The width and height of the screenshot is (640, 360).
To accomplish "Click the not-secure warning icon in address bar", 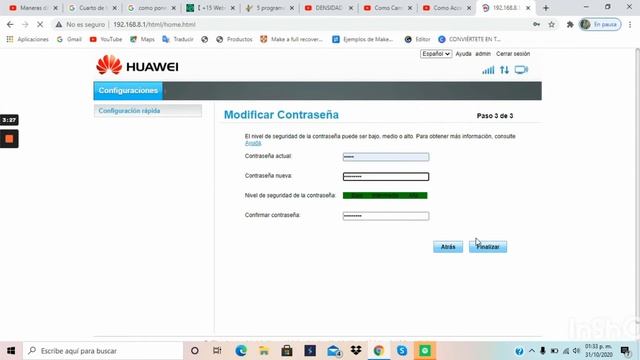I will click(59, 24).
